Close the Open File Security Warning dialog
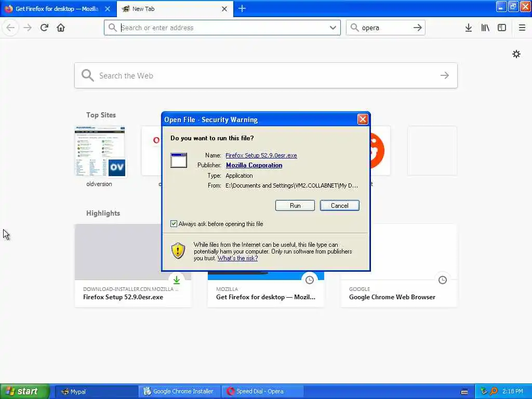Image resolution: width=532 pixels, height=399 pixels. click(x=362, y=119)
